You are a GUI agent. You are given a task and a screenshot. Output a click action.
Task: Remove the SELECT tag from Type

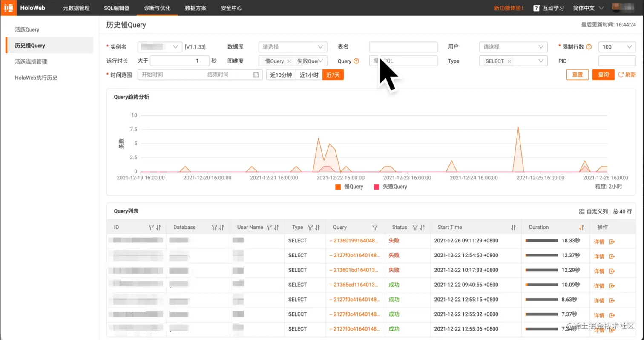[509, 61]
